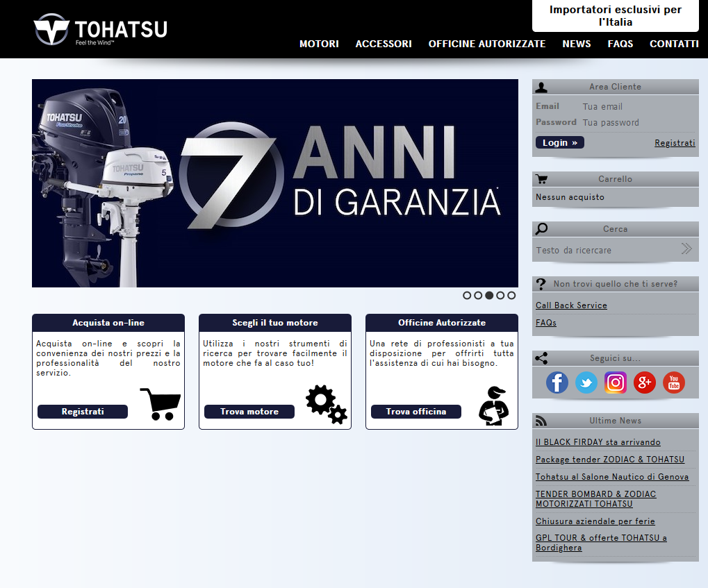Open the news 'GPL TOUR & offerte TOHATSU a Bordighera'
708x588 pixels.
[601, 543]
